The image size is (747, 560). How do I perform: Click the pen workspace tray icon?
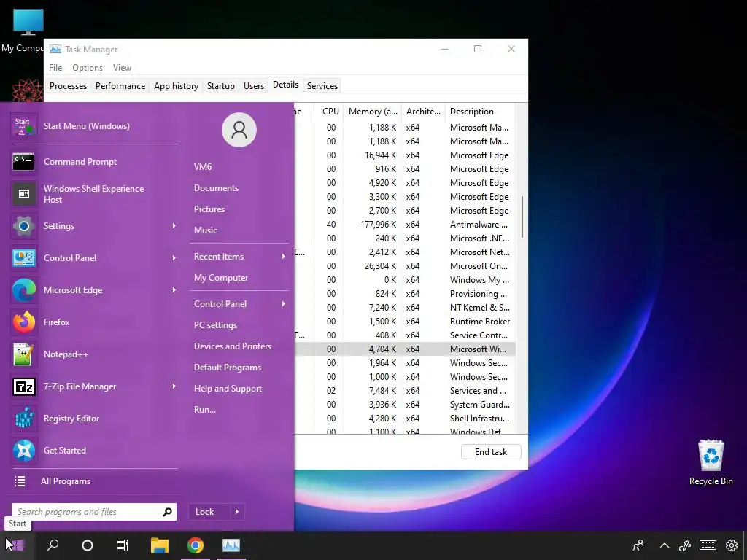pos(685,545)
